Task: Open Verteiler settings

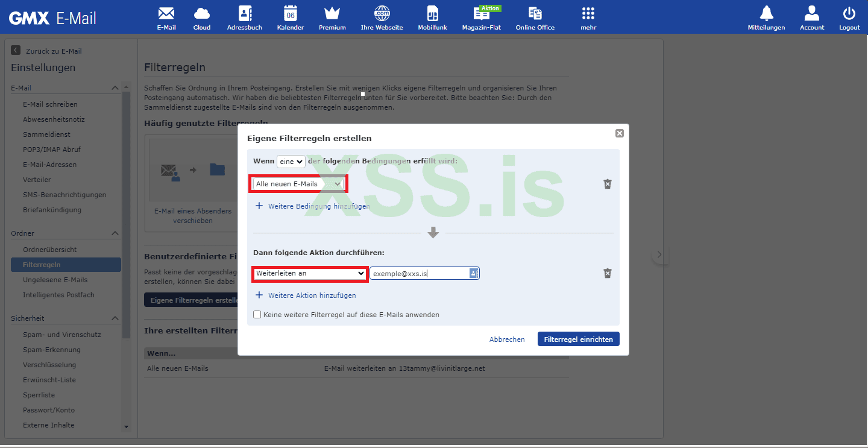Action: point(37,180)
